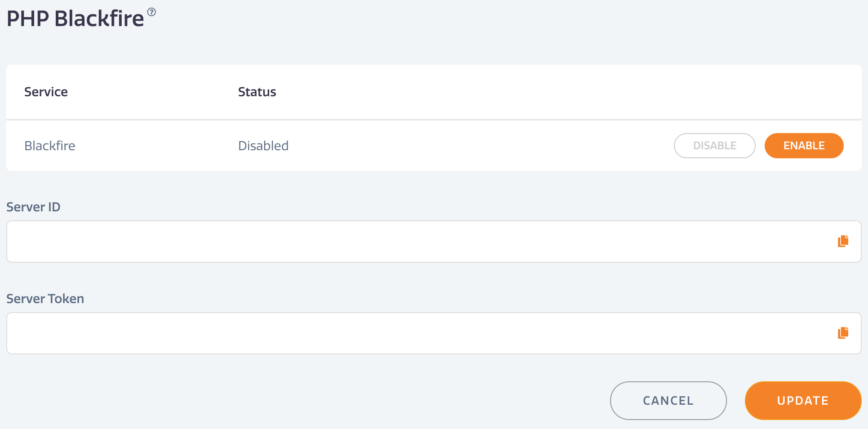This screenshot has width=868, height=429.
Task: Click the question mark beside the title
Action: [x=152, y=12]
